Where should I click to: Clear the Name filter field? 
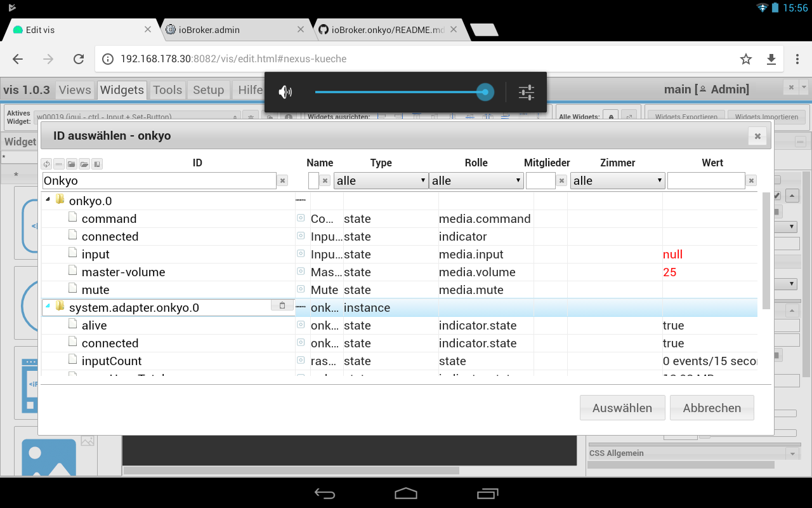(x=325, y=181)
